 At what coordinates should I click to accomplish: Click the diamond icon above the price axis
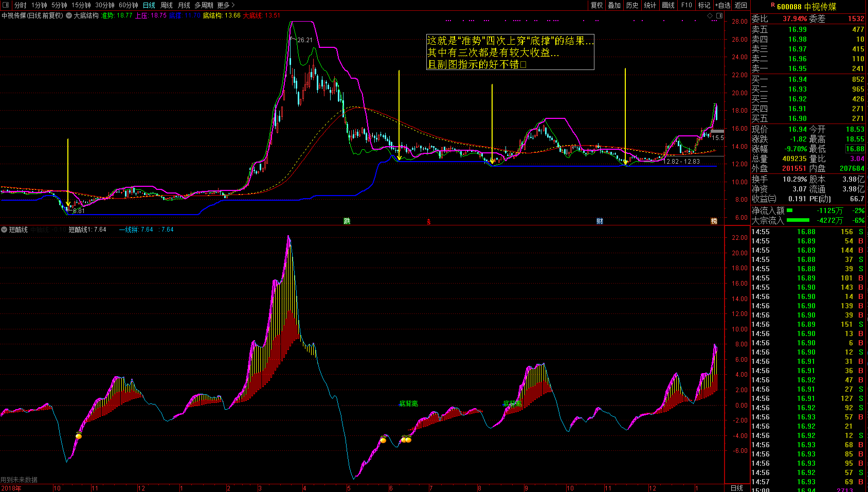[x=710, y=16]
